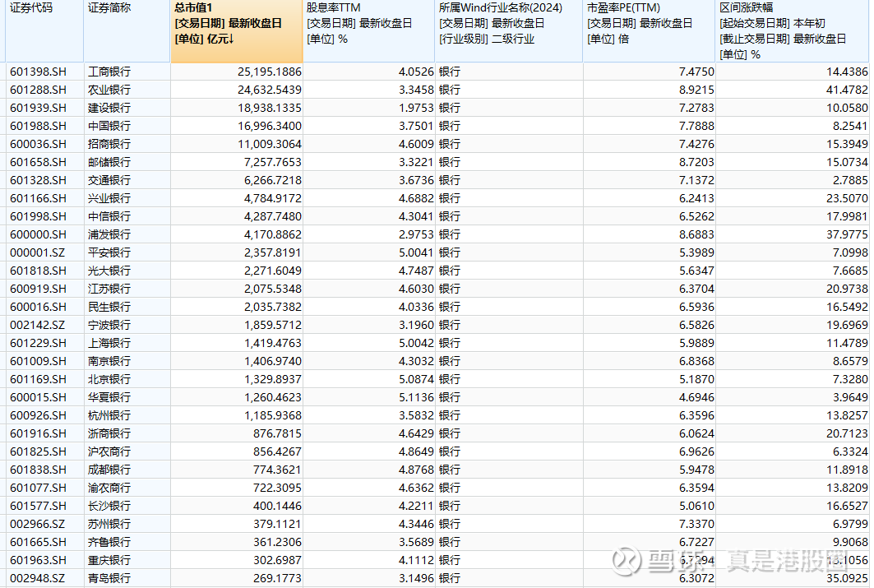Select the 华夏银行 name cell

tap(109, 397)
